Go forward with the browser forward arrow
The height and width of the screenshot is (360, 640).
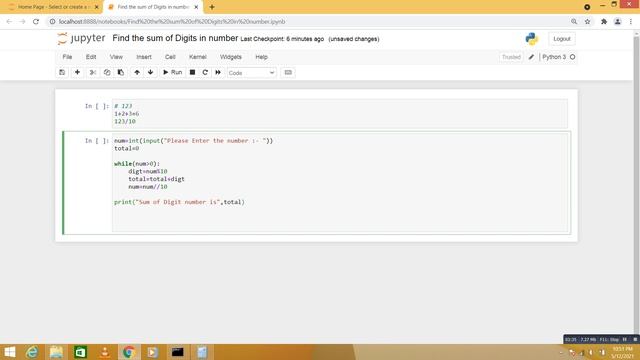(22, 22)
